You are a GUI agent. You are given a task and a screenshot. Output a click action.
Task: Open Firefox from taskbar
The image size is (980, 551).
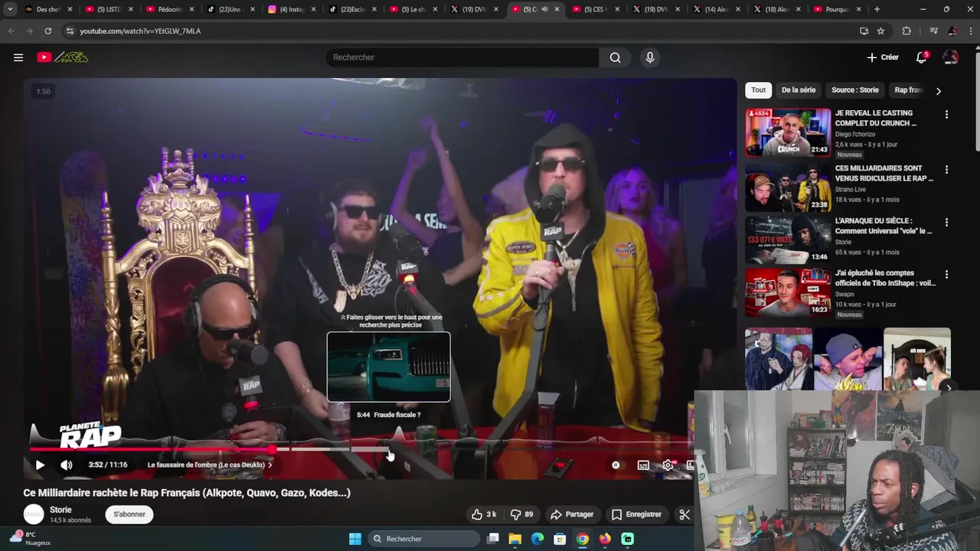pos(605,539)
